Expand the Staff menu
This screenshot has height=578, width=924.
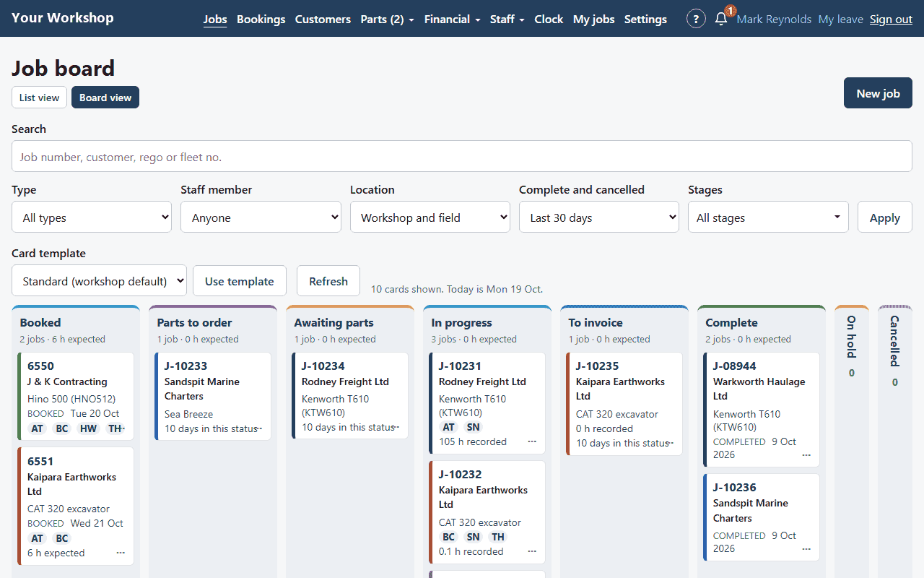pyautogui.click(x=507, y=20)
